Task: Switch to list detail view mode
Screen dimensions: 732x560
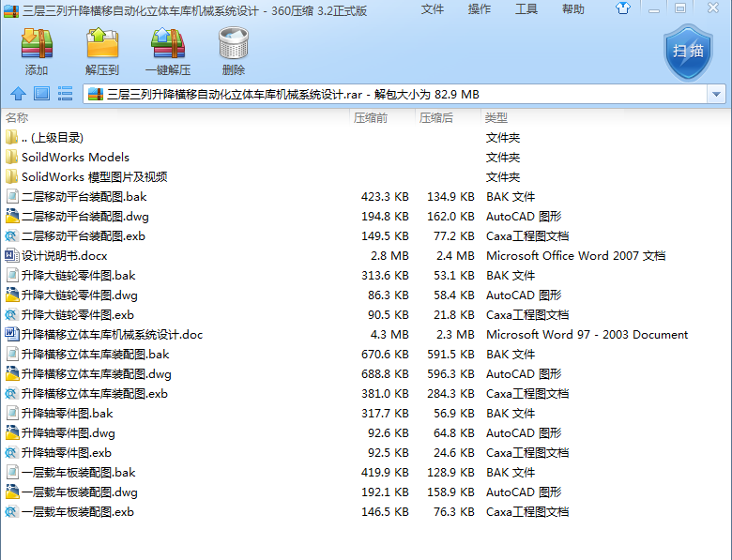Action: pyautogui.click(x=65, y=94)
